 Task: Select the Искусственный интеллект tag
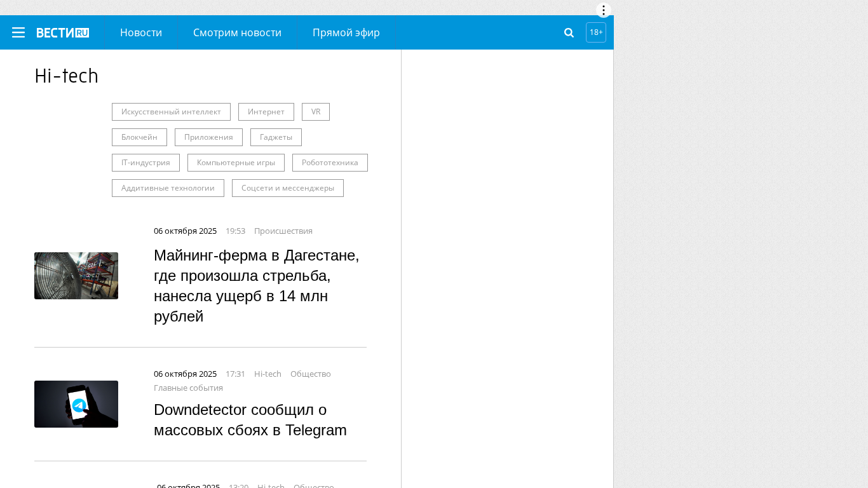[171, 112]
